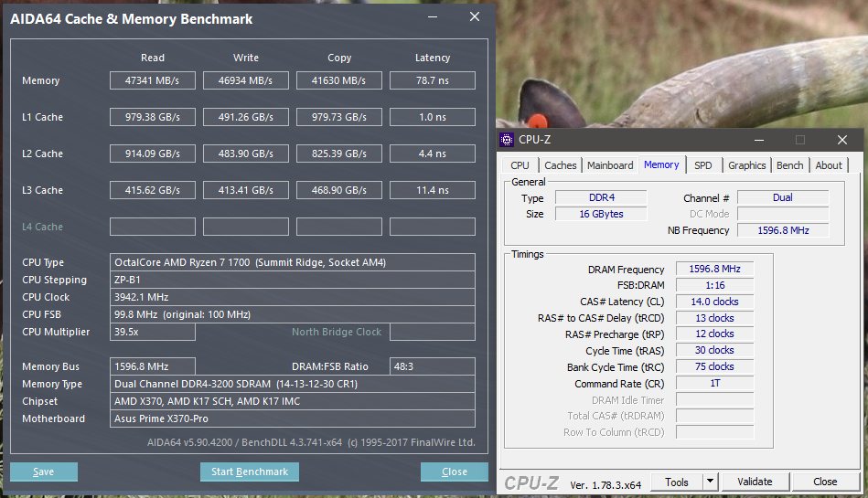The image size is (868, 498).
Task: Click the L2 Cache Latency 4.4 ns field
Action: coord(433,154)
